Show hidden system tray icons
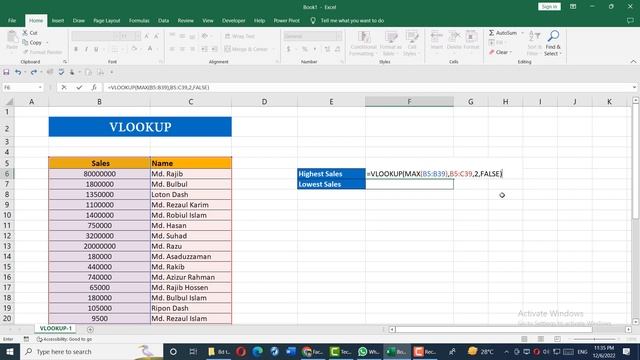 coord(506,351)
